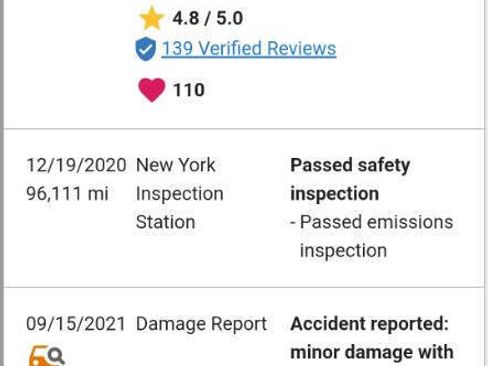This screenshot has height=366, width=488.
Task: Select the 12/19/2020 record date
Action: [x=76, y=165]
